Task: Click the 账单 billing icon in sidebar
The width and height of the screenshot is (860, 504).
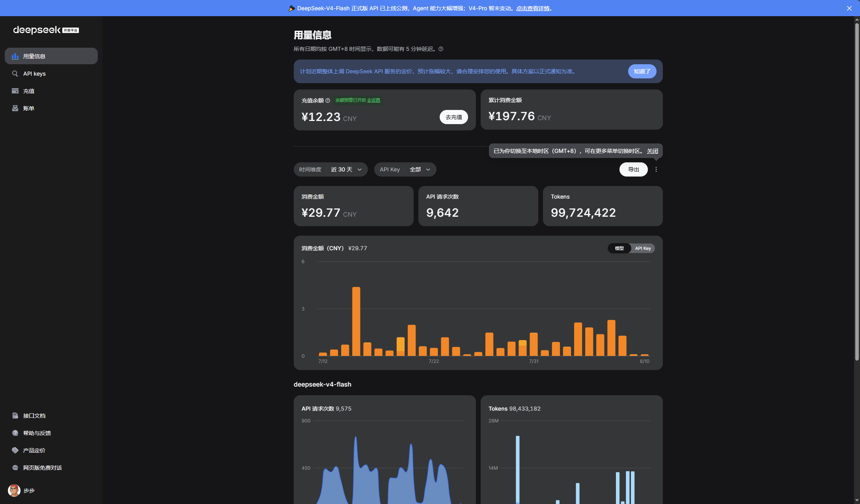Action: click(15, 108)
